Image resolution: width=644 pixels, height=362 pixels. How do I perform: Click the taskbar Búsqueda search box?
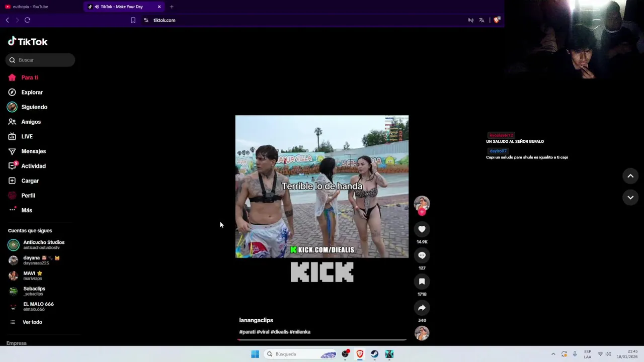pyautogui.click(x=301, y=354)
